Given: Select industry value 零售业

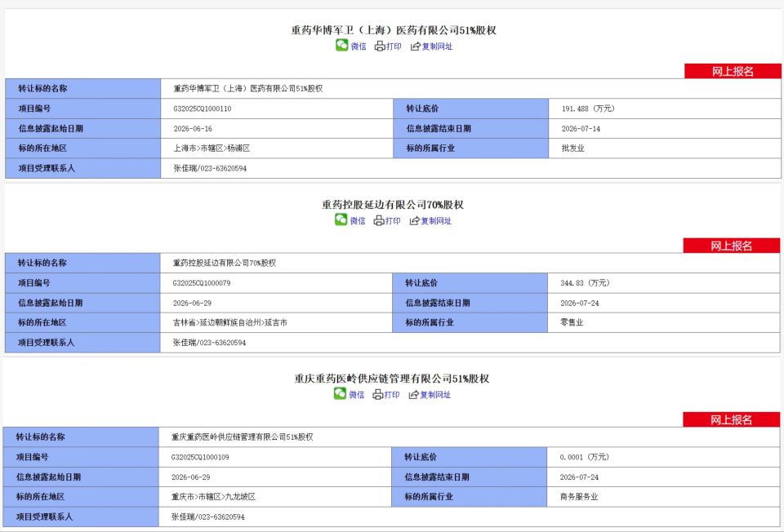Looking at the screenshot, I should point(572,322).
